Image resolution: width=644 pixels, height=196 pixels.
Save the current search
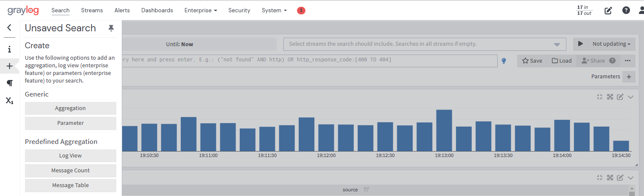pos(532,61)
